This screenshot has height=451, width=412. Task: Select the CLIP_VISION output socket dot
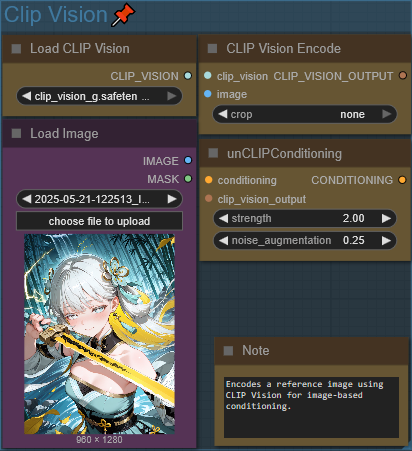[188, 76]
